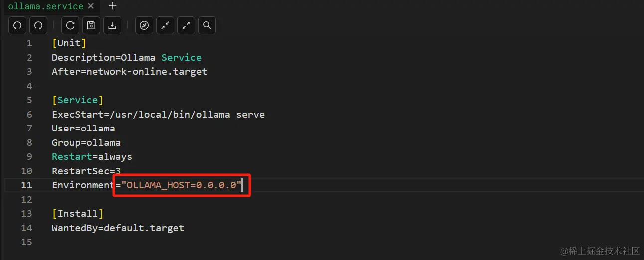
Task: Click line number 5 in gutter
Action: click(29, 100)
